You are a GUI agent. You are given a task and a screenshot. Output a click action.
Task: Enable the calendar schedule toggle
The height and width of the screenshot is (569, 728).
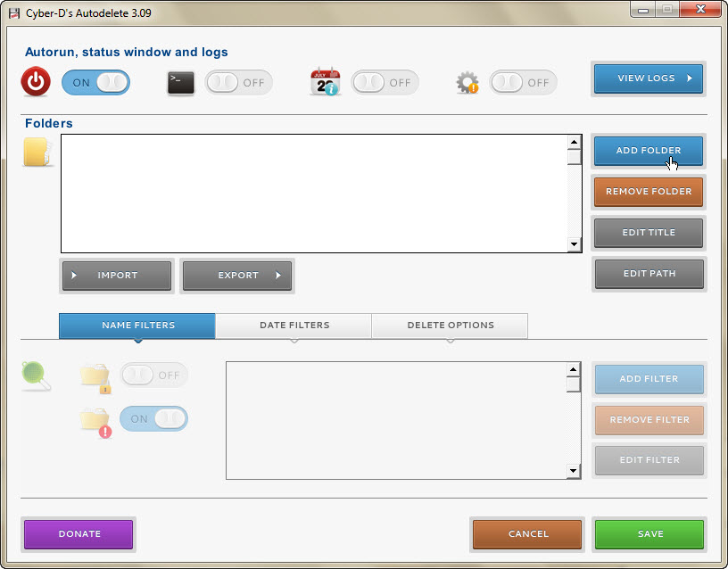pyautogui.click(x=385, y=83)
